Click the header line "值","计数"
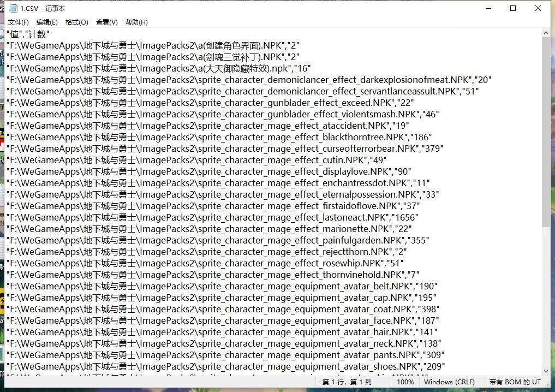 tap(28, 34)
